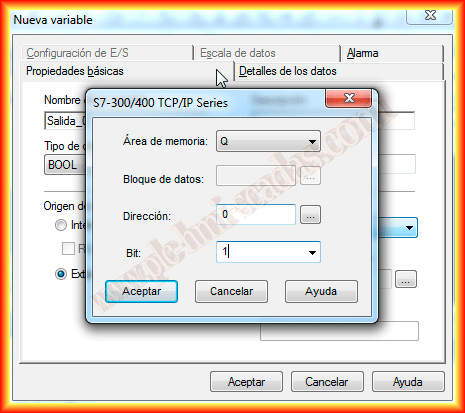Open the Área de memoria dropdown

pyautogui.click(x=268, y=141)
